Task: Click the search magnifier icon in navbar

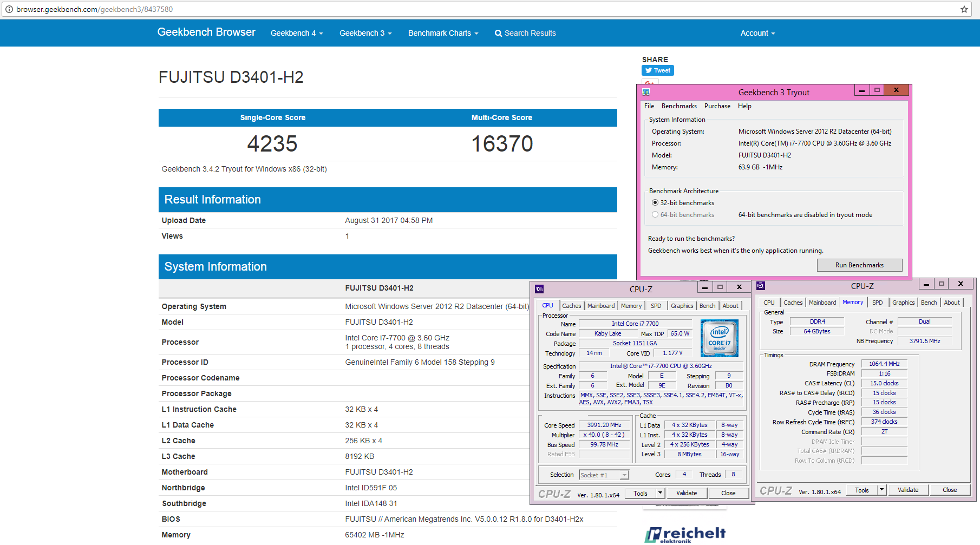Action: [x=498, y=34]
